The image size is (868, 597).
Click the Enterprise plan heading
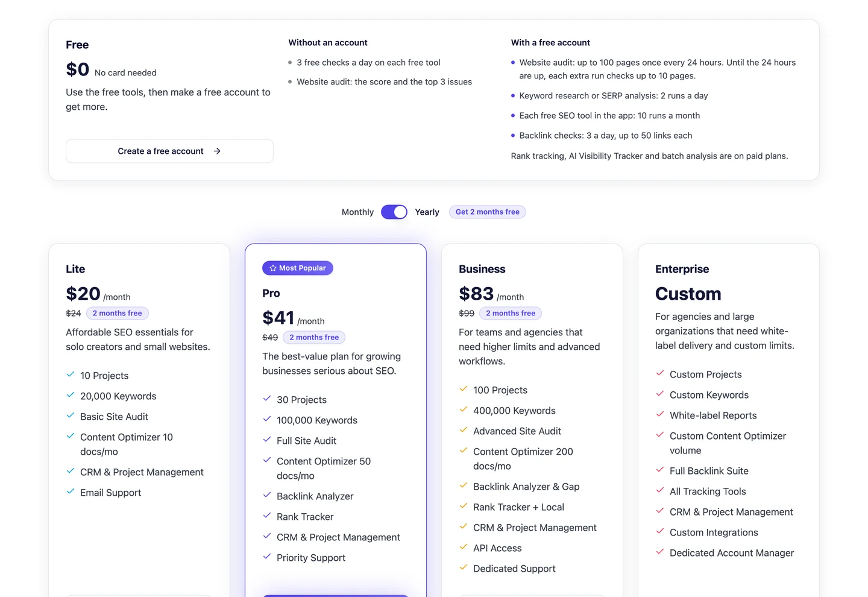pos(682,269)
